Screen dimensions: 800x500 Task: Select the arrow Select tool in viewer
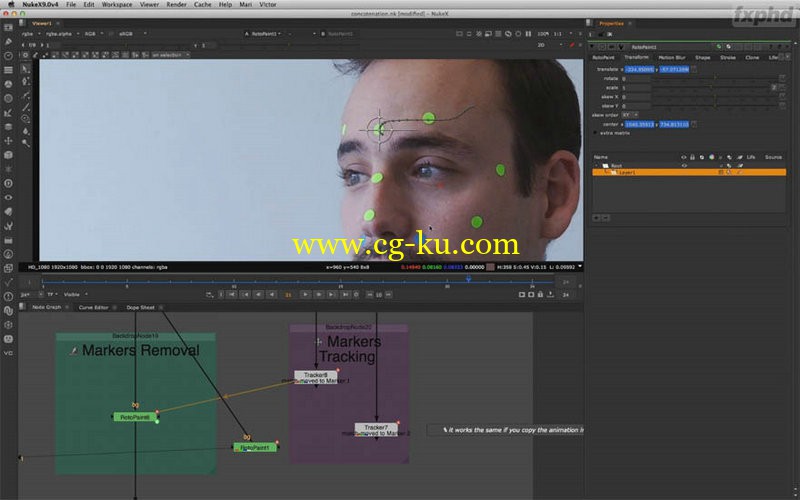click(x=26, y=69)
